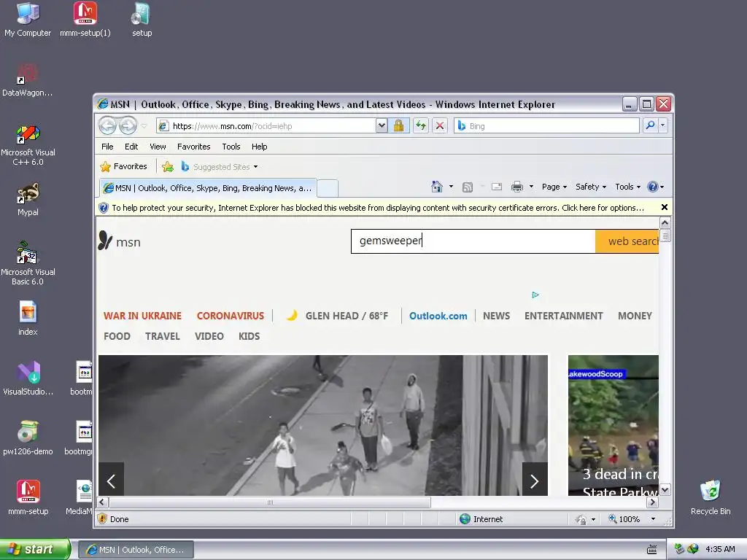
Task: Open the Safety command dropdown
Action: tap(591, 187)
